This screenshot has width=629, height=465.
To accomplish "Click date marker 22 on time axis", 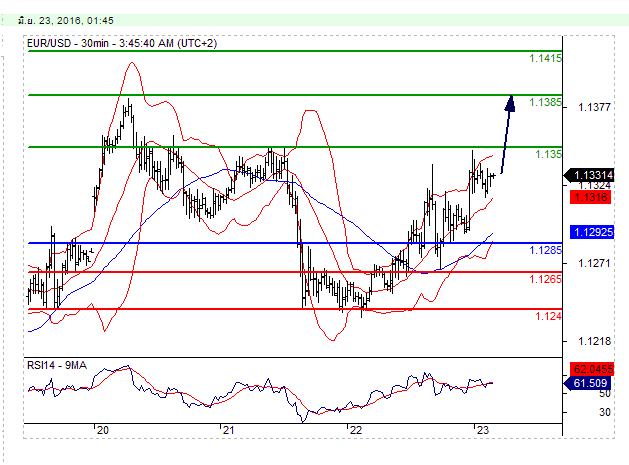I will 355,430.
